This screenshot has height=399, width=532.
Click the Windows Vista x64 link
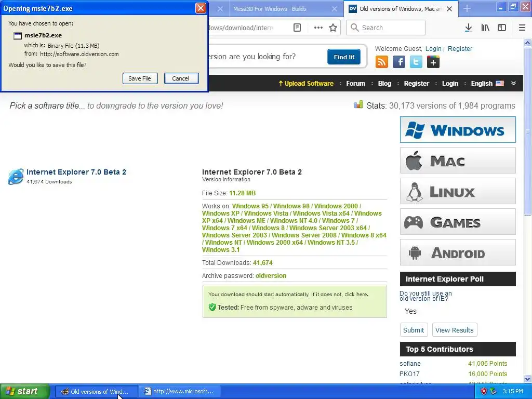tap(321, 214)
